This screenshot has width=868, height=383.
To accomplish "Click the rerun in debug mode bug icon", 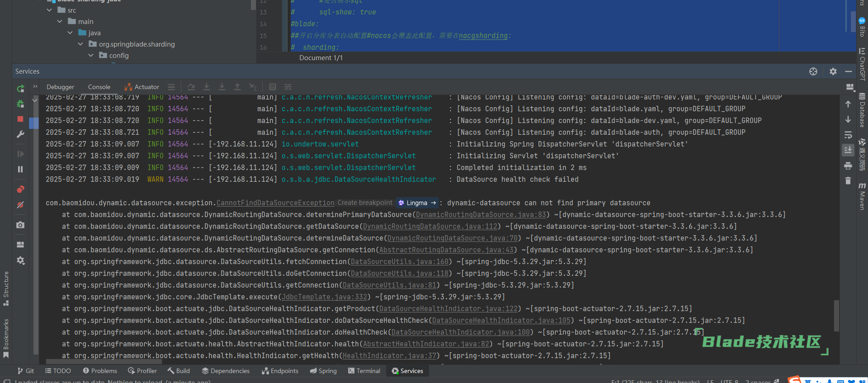I will point(20,104).
